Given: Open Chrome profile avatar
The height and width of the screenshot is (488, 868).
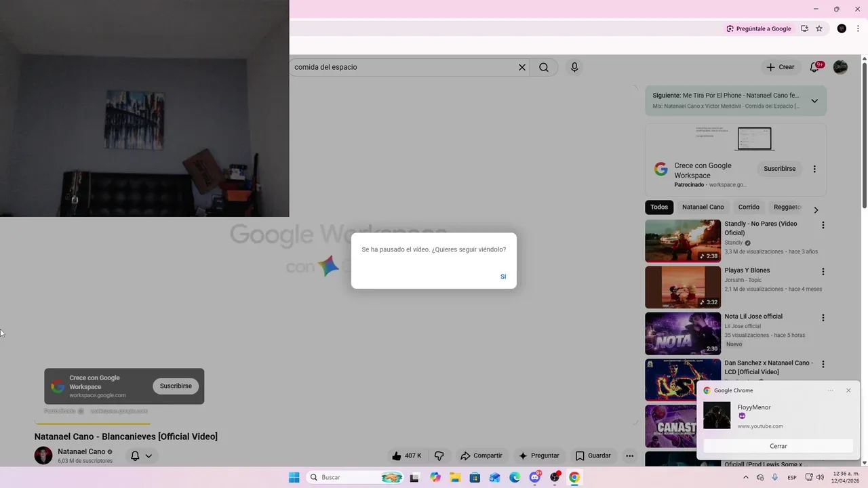Looking at the screenshot, I should (842, 28).
